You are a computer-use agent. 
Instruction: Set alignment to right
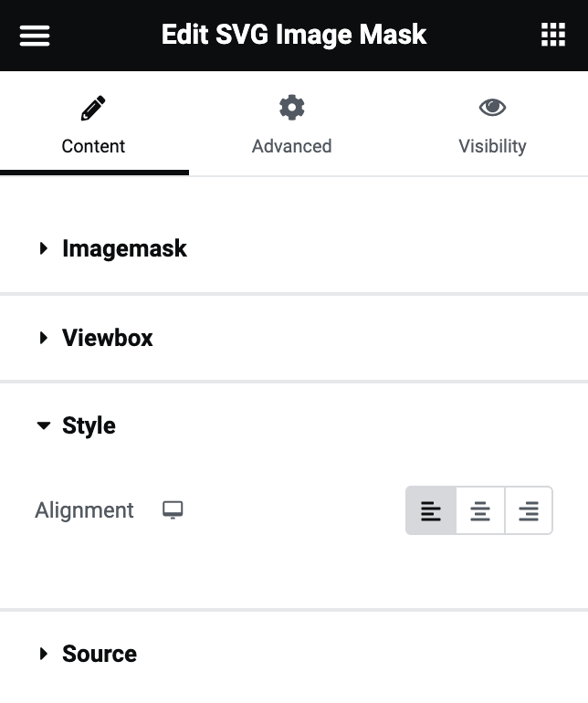pos(529,510)
